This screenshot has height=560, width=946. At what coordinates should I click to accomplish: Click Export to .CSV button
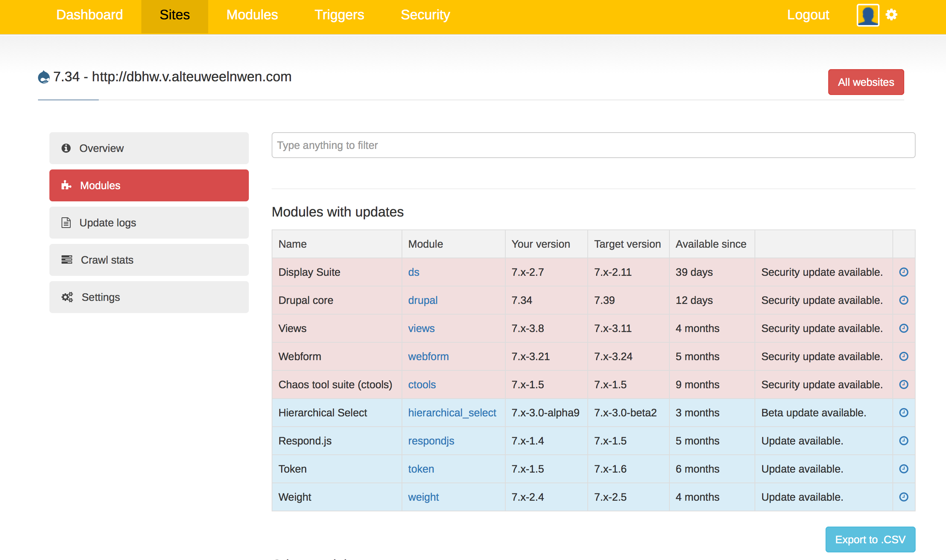click(x=869, y=539)
